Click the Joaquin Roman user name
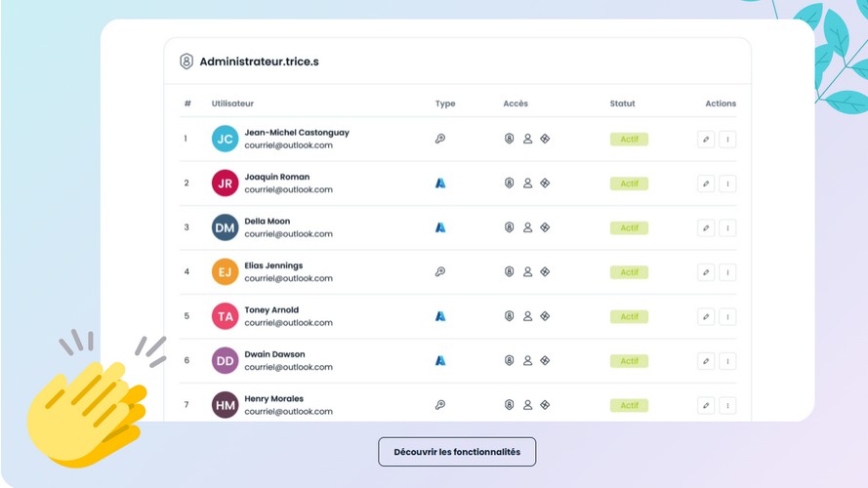Screen dimensions: 868x488 point(276,177)
